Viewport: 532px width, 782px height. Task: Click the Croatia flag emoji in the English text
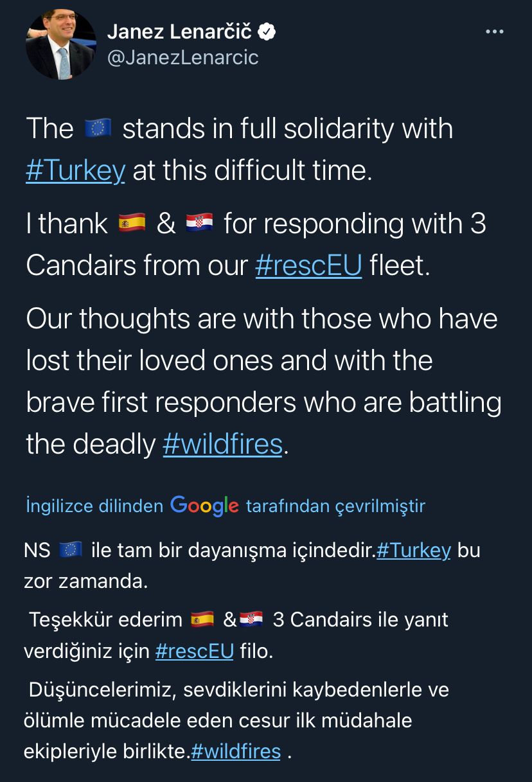coord(199,224)
